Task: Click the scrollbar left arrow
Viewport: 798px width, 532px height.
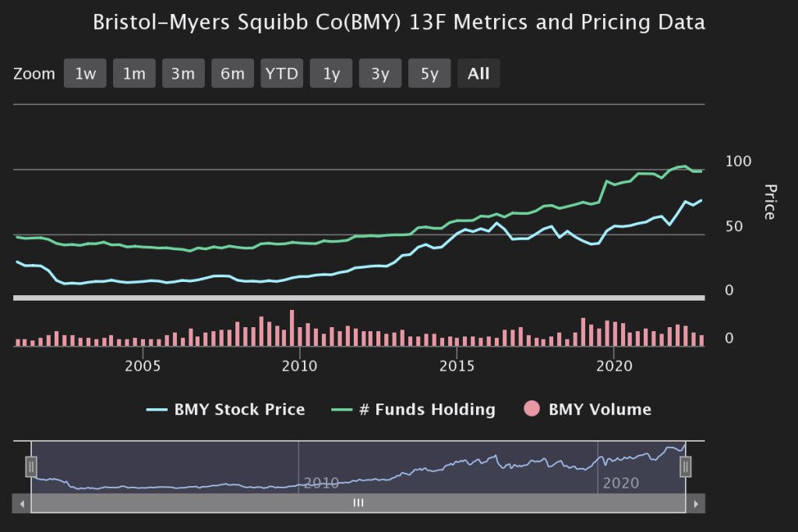Action: click(x=23, y=504)
